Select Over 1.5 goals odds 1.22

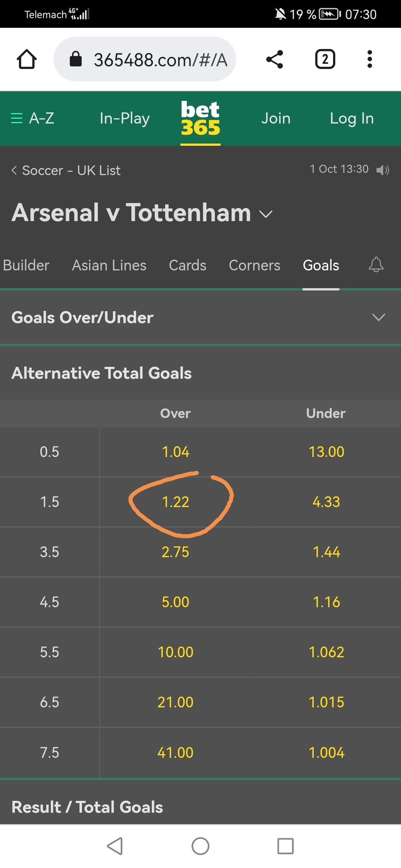pyautogui.click(x=176, y=502)
